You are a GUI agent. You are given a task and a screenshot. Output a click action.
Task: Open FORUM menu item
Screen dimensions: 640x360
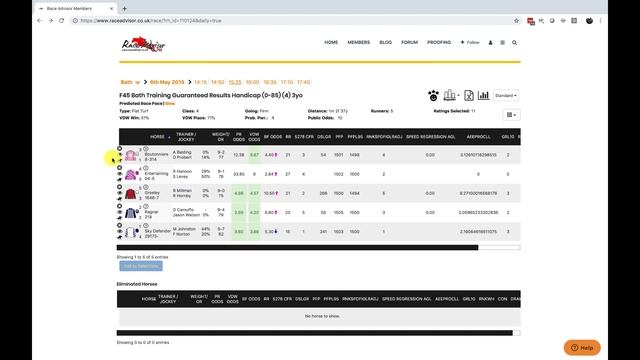[409, 42]
